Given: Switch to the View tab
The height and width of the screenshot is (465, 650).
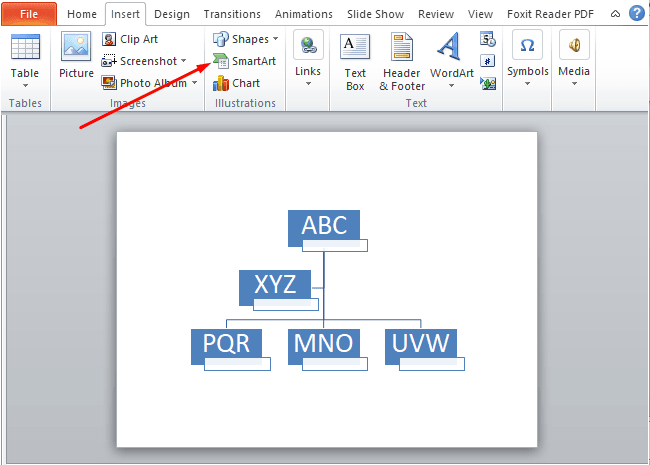Looking at the screenshot, I should pos(480,14).
